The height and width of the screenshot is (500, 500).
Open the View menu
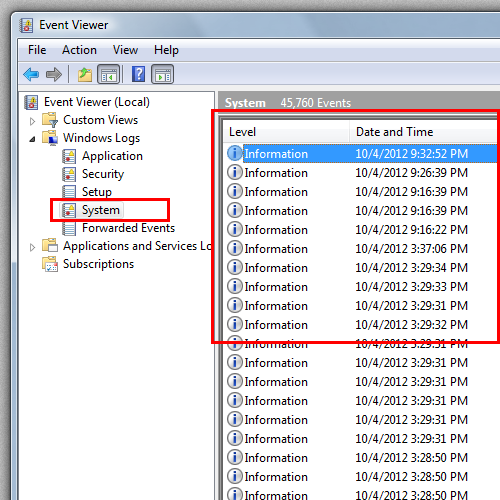tap(125, 50)
